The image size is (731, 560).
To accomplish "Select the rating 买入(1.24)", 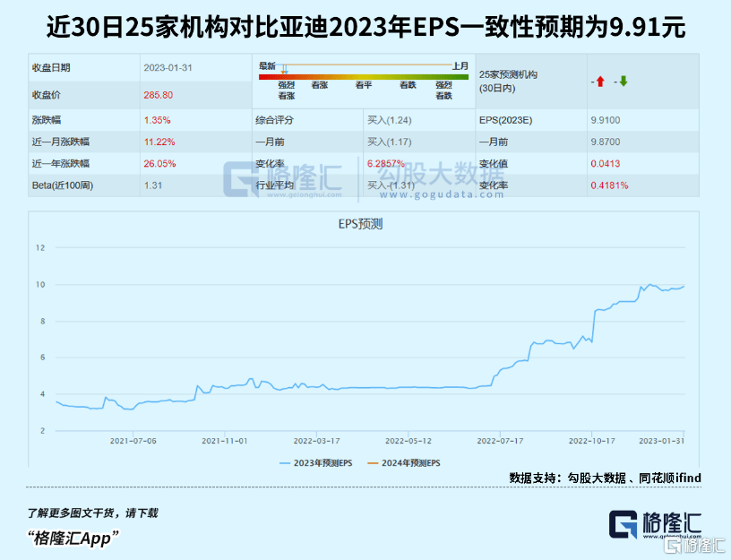I will point(390,120).
